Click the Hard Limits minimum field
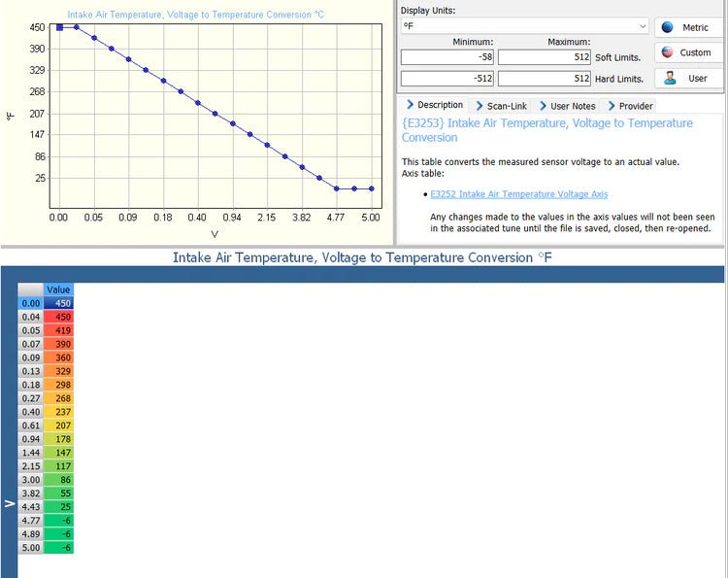 pyautogui.click(x=447, y=79)
